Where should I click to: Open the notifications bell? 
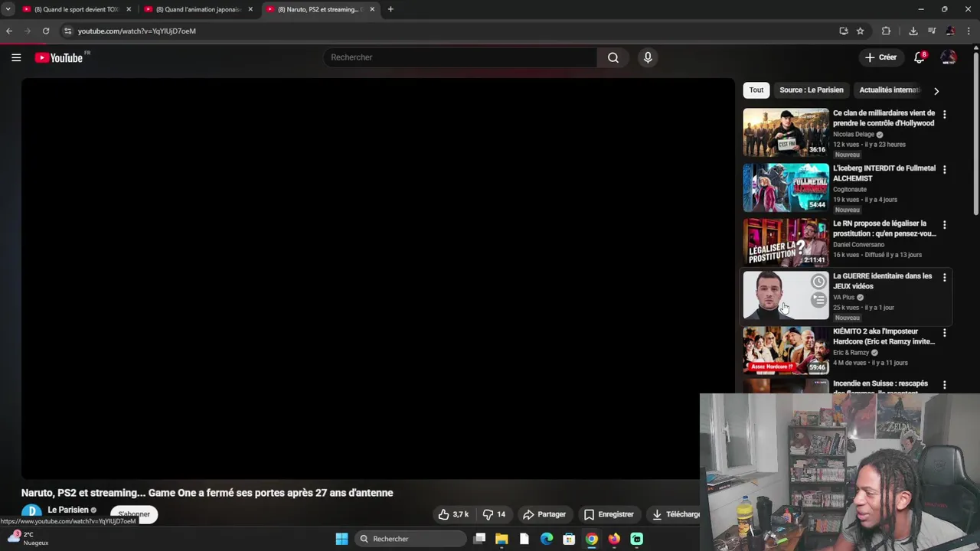pos(920,57)
